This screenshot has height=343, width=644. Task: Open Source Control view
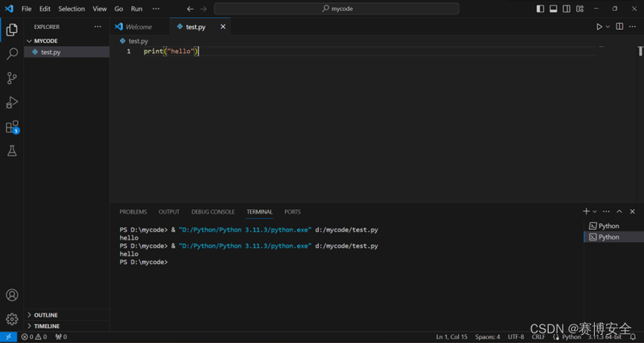click(x=12, y=78)
